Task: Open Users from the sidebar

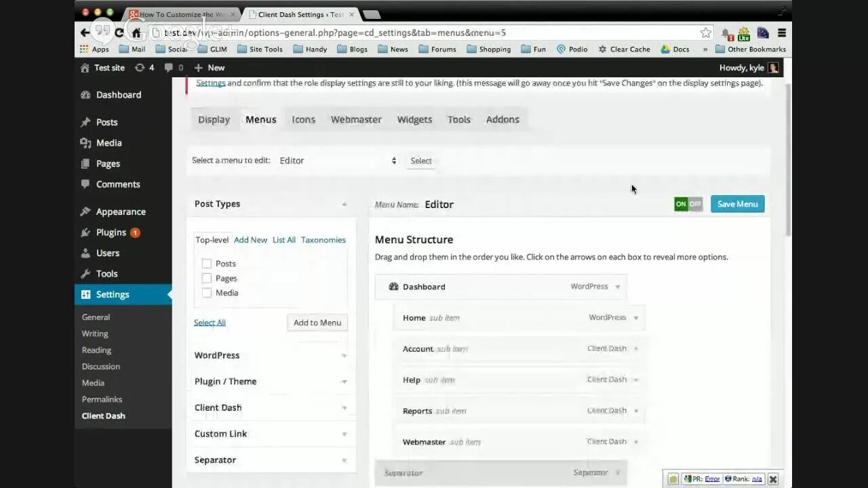Action: pos(107,253)
